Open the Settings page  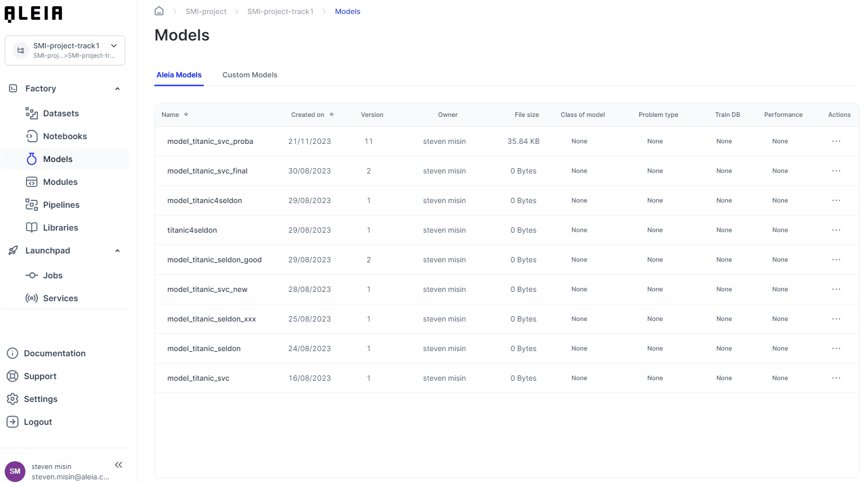tap(41, 399)
